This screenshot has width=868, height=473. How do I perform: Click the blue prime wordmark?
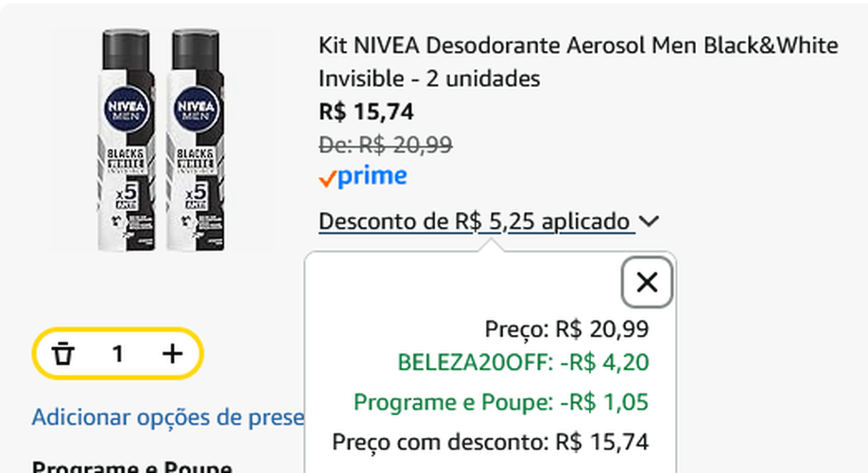pos(373,177)
